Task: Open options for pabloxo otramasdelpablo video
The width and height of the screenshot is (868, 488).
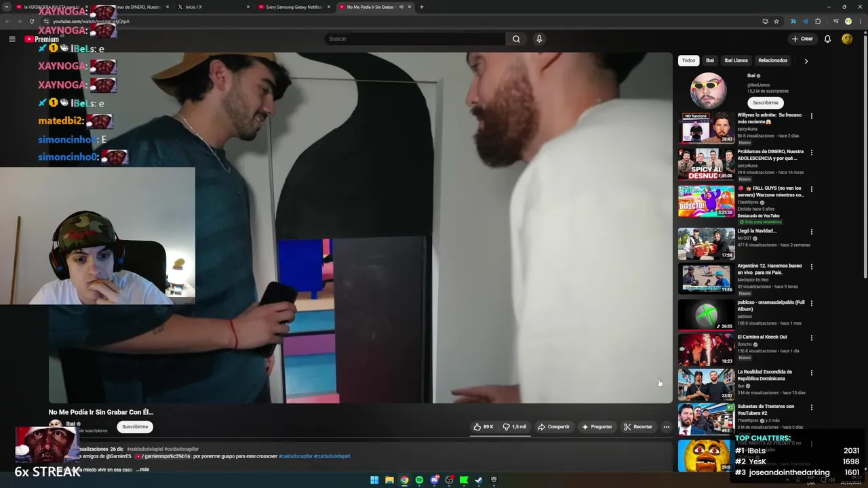Action: click(x=811, y=303)
